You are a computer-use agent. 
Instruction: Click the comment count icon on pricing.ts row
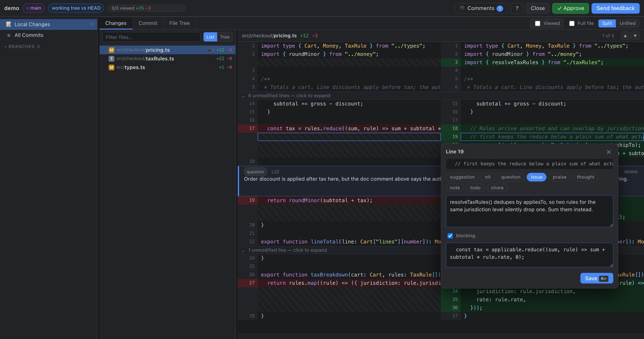coord(211,50)
